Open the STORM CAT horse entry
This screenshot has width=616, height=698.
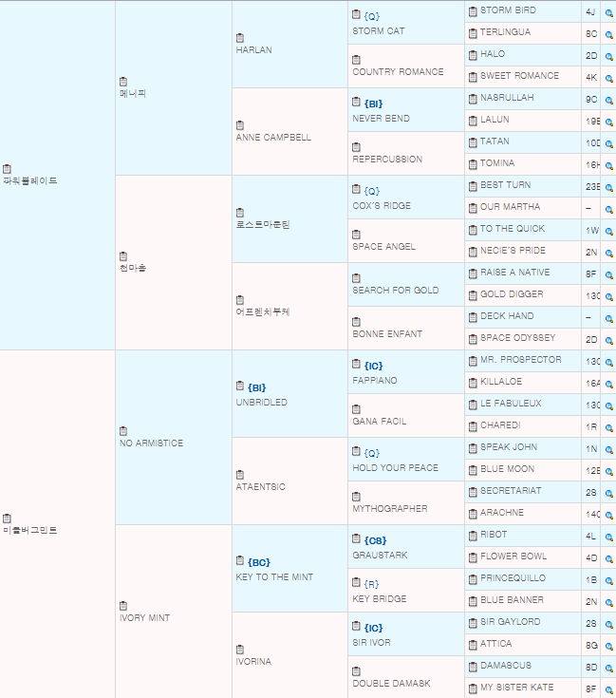[378, 31]
